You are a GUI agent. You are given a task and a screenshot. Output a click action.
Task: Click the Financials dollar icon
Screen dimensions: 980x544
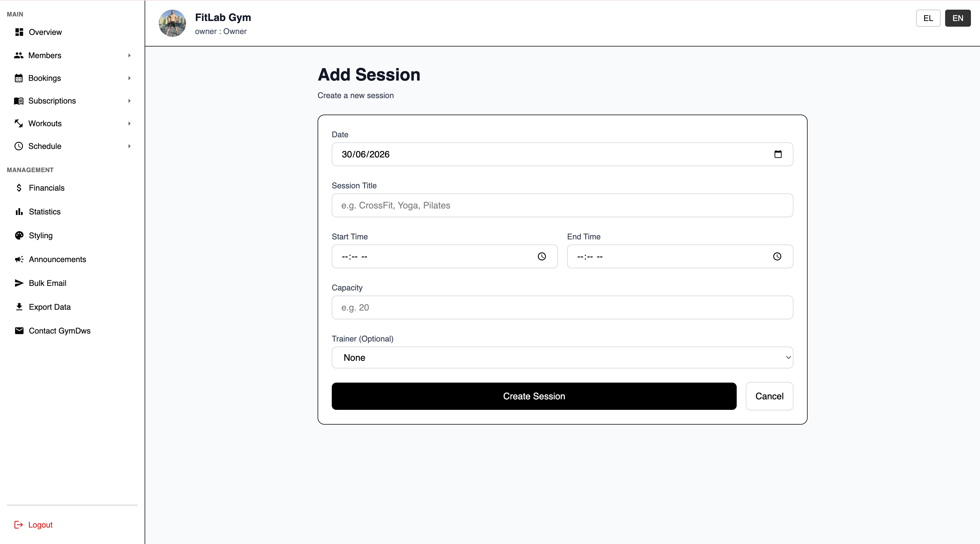19,188
